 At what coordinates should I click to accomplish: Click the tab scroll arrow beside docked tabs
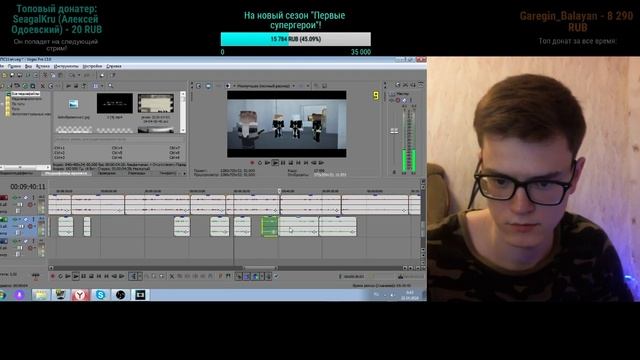184,173
